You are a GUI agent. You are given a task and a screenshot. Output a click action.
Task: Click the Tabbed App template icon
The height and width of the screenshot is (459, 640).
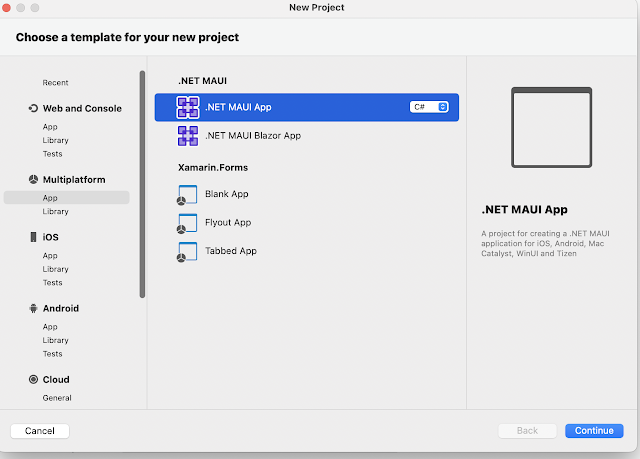coord(187,252)
